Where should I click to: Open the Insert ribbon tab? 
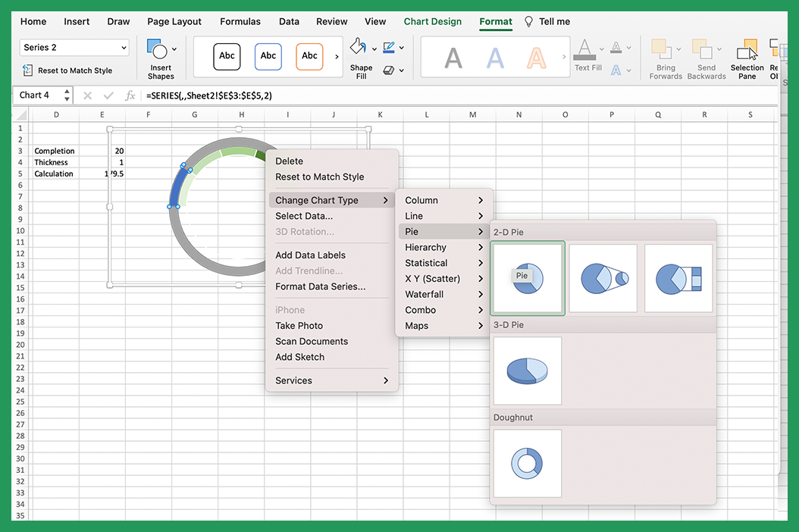pos(77,21)
